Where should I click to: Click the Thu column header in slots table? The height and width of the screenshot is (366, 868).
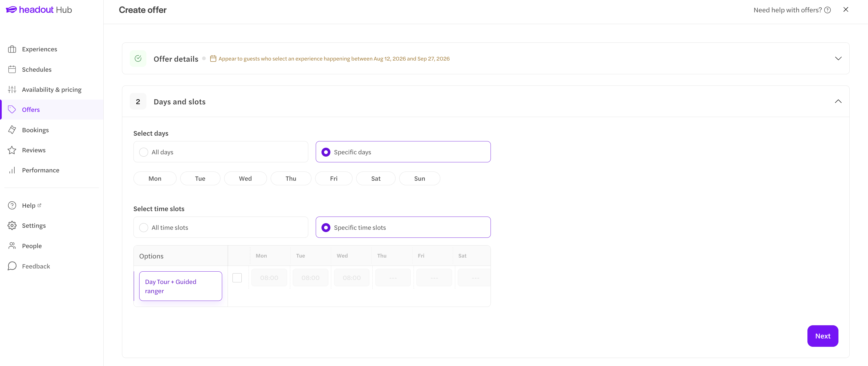pos(382,256)
